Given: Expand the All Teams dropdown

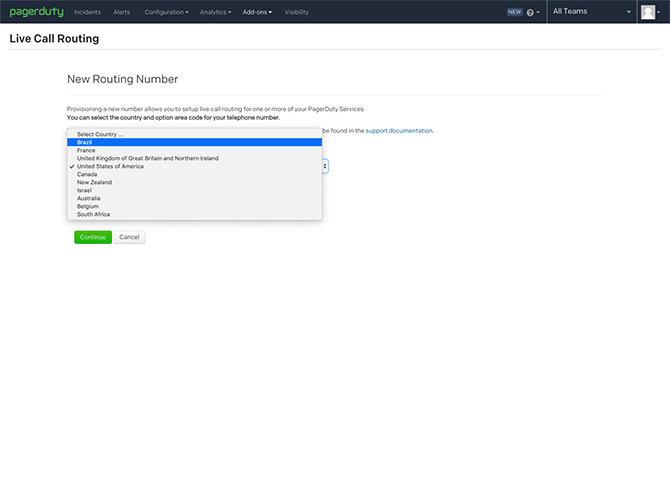Looking at the screenshot, I should click(592, 12).
